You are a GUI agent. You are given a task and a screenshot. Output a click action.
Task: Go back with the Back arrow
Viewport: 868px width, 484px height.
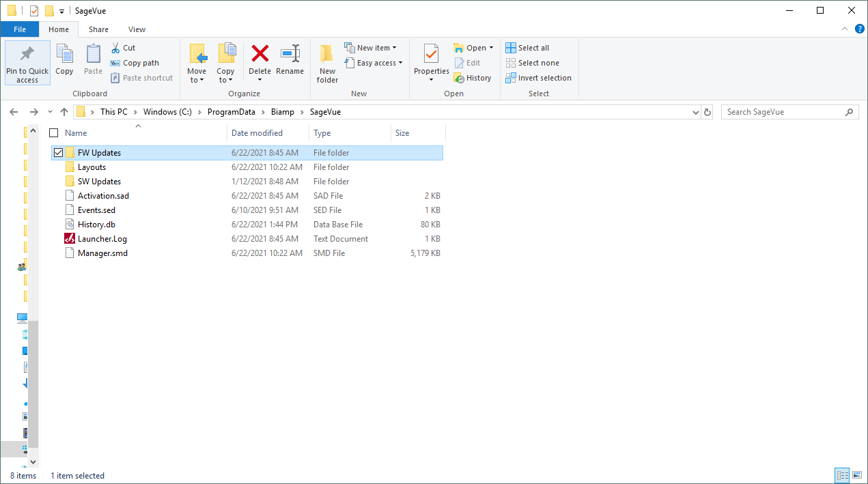click(x=14, y=112)
